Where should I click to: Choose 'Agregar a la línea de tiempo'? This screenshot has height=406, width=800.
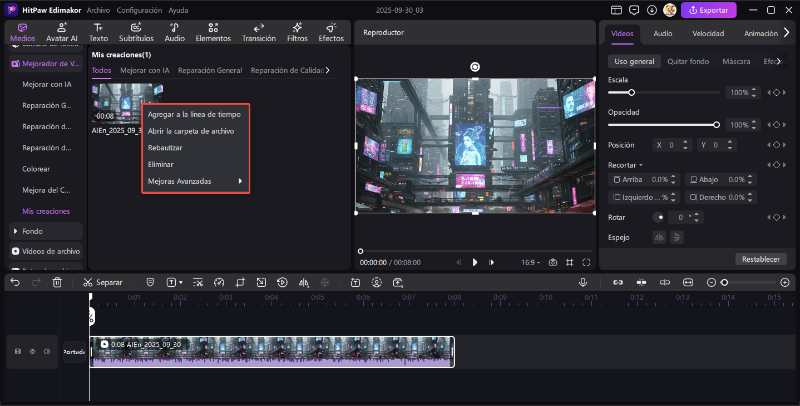click(193, 113)
